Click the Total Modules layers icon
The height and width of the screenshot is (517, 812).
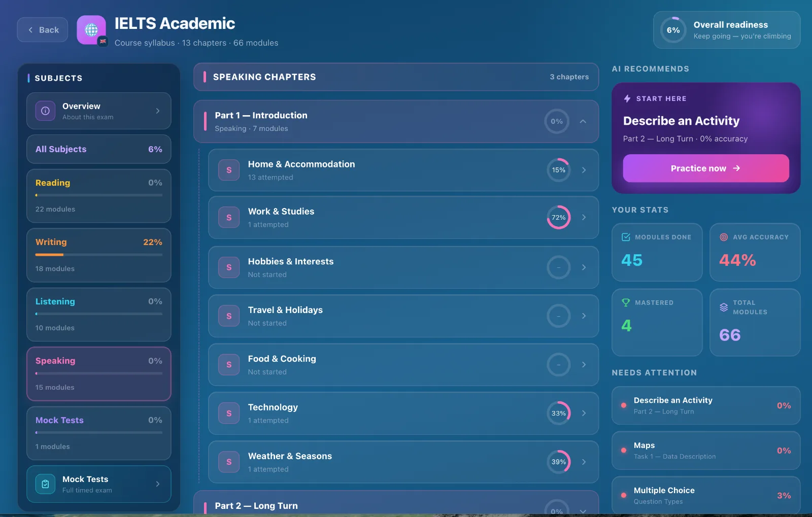[x=724, y=307]
